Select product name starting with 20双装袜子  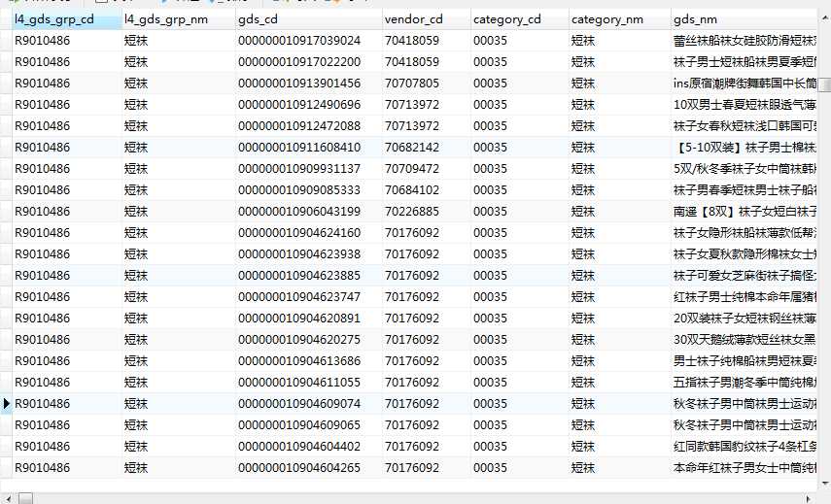tap(744, 319)
